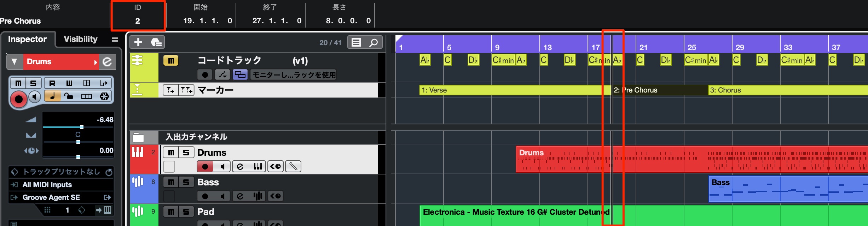Switch to the Visibility tab
Screen dimensions: 868x226
coord(81,39)
